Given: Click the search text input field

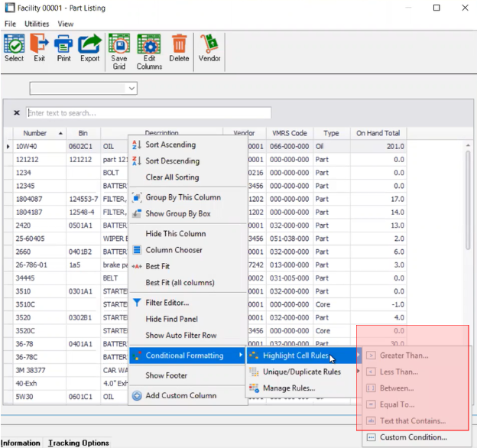Looking at the screenshot, I should [x=148, y=113].
